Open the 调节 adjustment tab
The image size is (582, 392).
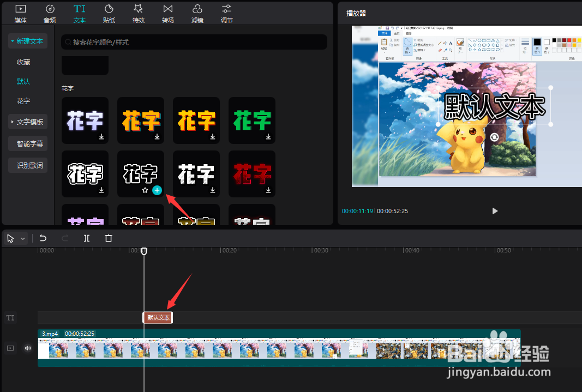[x=226, y=14]
